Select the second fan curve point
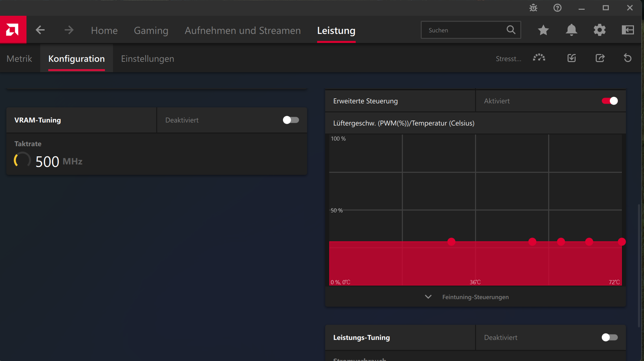This screenshot has width=644, height=361. [532, 242]
